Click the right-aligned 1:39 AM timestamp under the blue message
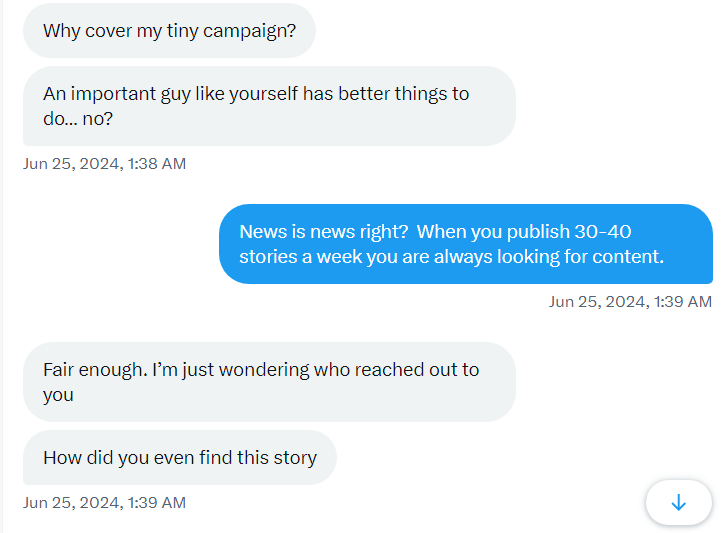Image resolution: width=727 pixels, height=533 pixels. click(x=630, y=301)
